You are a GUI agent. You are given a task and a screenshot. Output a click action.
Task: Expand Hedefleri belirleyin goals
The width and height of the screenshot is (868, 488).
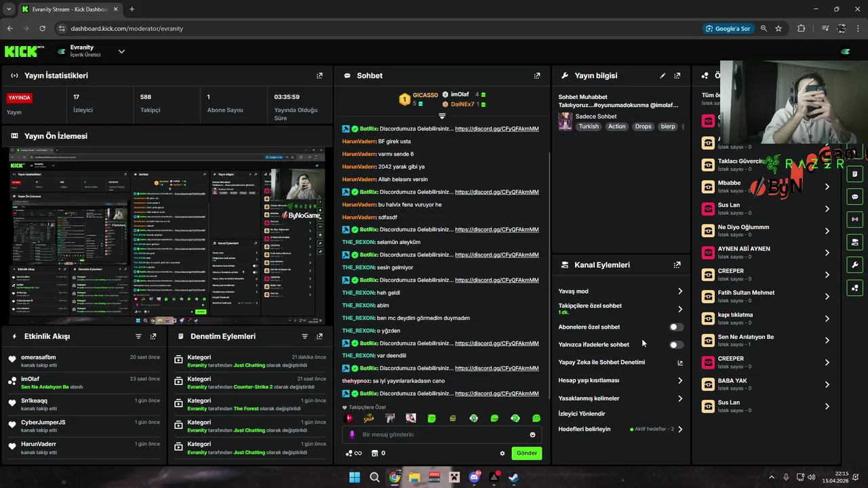pyautogui.click(x=680, y=429)
